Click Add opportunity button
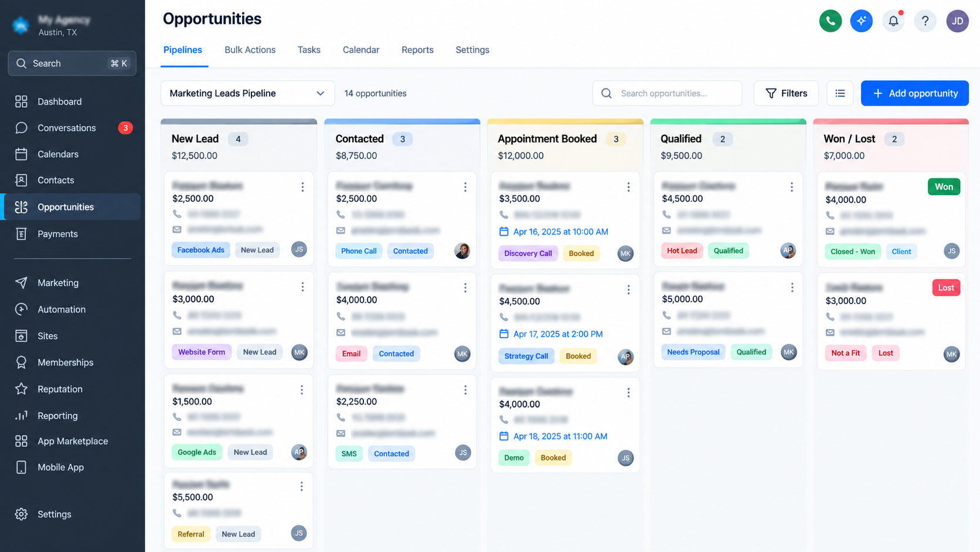This screenshot has width=980, height=552. point(914,93)
